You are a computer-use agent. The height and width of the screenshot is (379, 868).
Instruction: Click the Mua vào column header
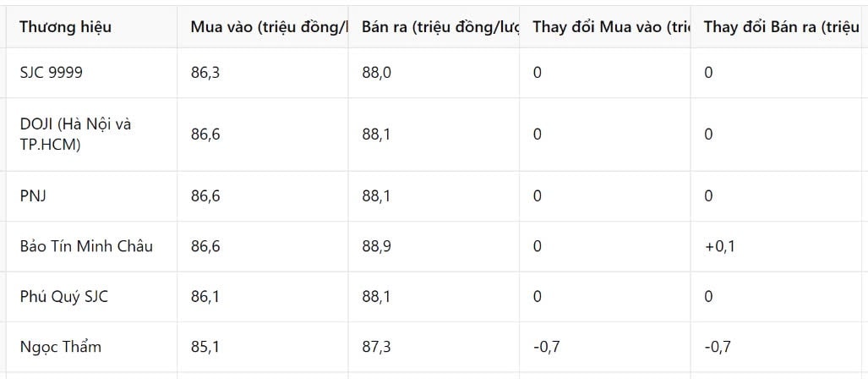(x=270, y=27)
